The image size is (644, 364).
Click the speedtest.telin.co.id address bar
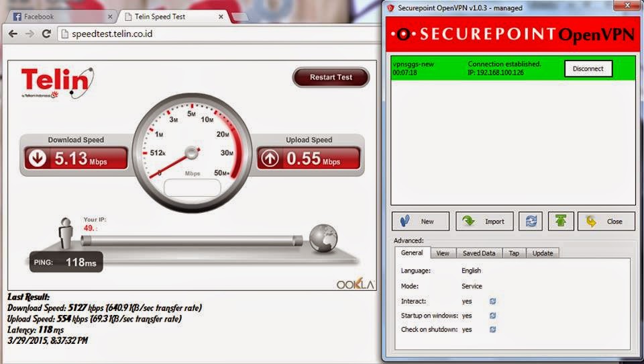[x=220, y=34]
